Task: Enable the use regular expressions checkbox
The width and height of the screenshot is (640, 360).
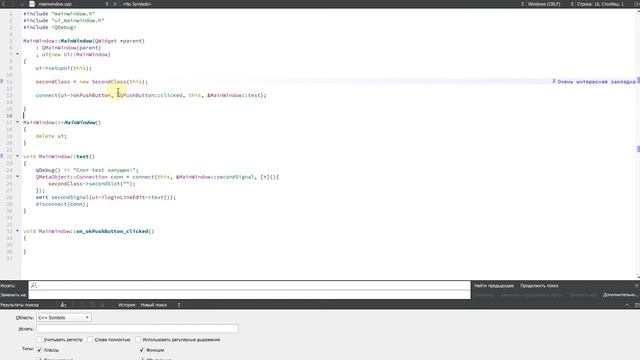Action: (138, 339)
